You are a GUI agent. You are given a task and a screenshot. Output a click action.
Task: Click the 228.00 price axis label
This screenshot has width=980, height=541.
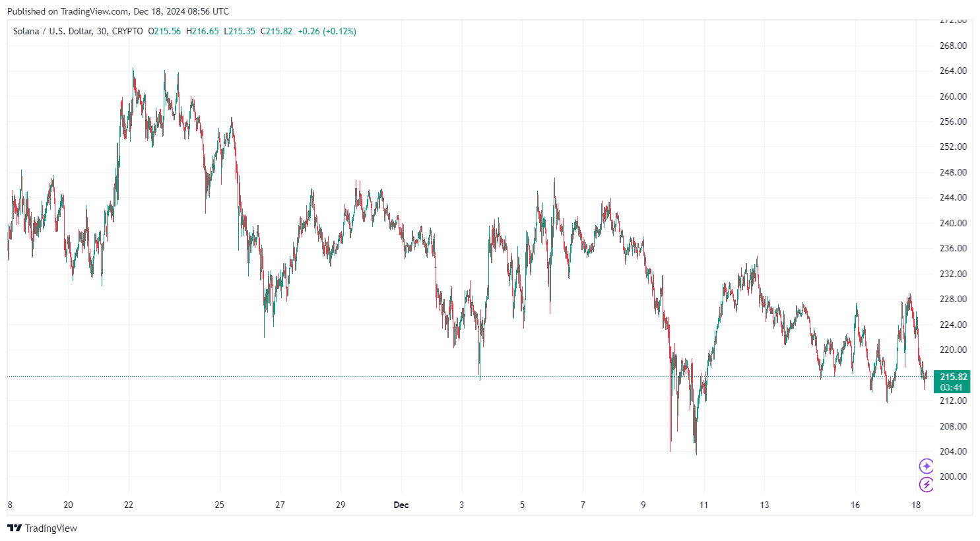(953, 299)
